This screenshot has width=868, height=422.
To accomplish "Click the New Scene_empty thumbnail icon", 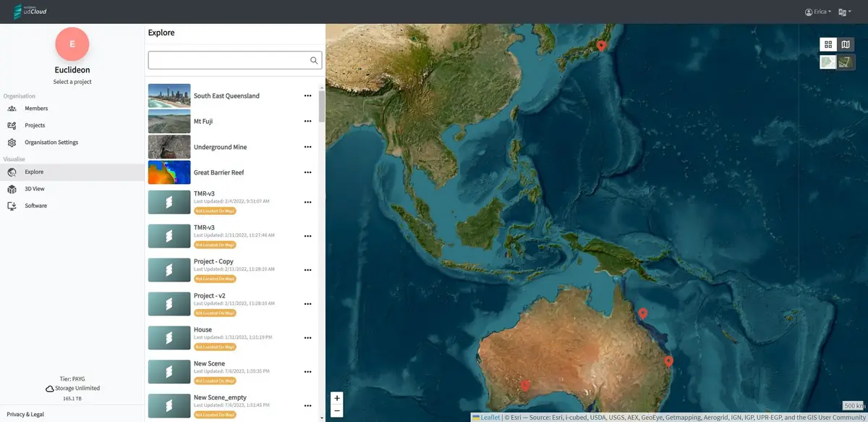I will coord(169,405).
